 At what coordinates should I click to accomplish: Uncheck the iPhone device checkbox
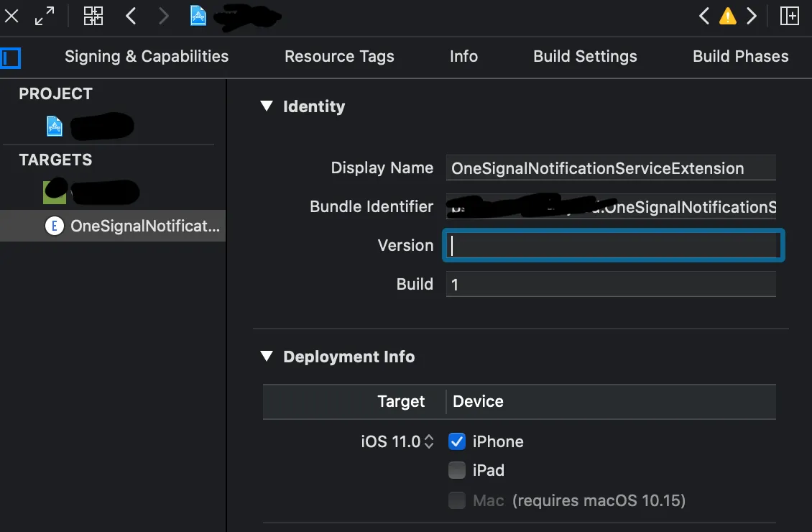click(x=457, y=441)
